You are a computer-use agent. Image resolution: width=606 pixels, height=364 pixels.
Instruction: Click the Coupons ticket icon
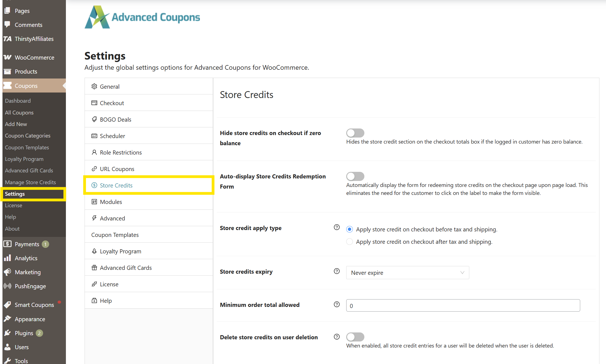[7, 85]
